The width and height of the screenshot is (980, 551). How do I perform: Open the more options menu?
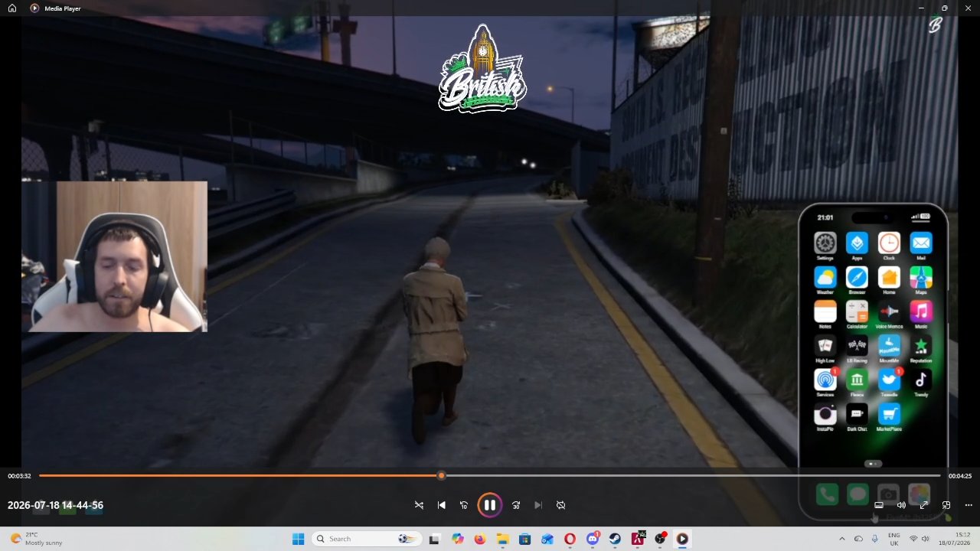969,505
